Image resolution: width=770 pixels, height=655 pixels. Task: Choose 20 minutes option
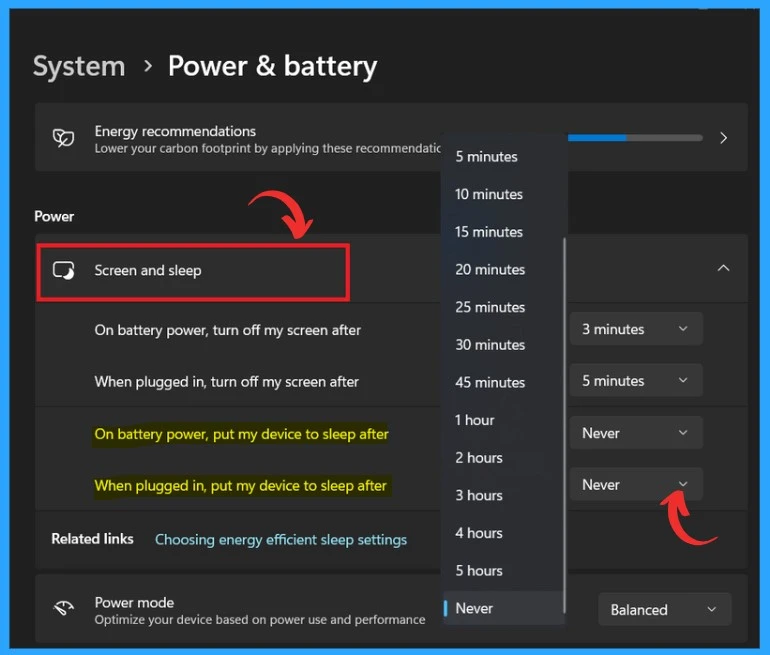click(x=502, y=270)
